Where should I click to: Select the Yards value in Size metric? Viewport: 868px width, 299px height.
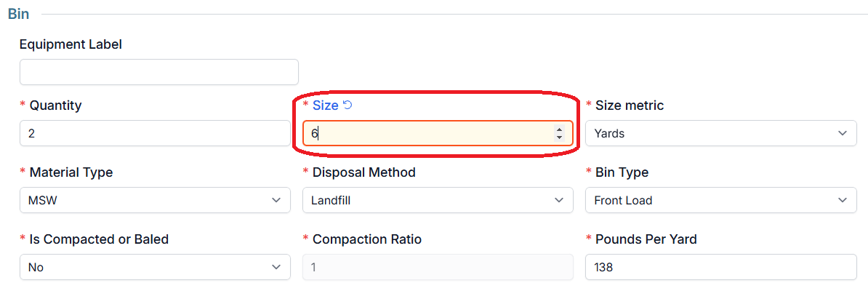click(x=608, y=133)
